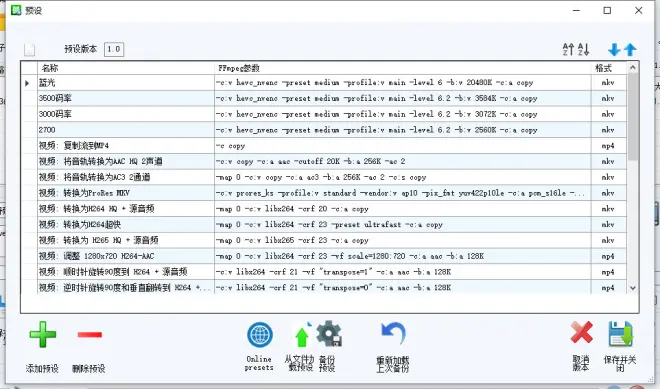Click the prores_ks parameters cell
The image size is (660, 389).
(x=402, y=193)
